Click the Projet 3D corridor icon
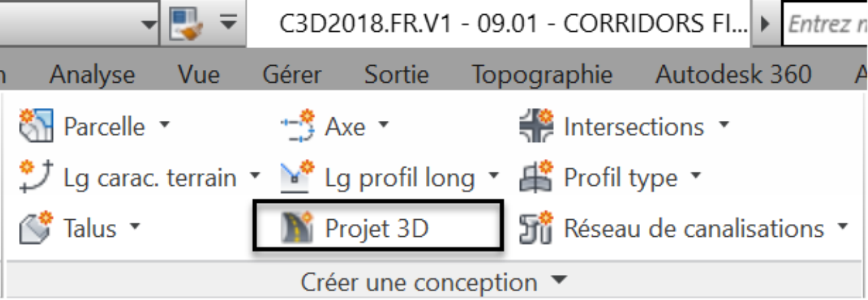868x300 pixels. (298, 228)
